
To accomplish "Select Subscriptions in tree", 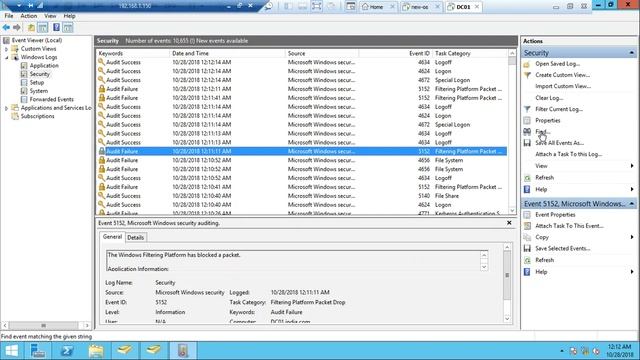I will click(37, 116).
